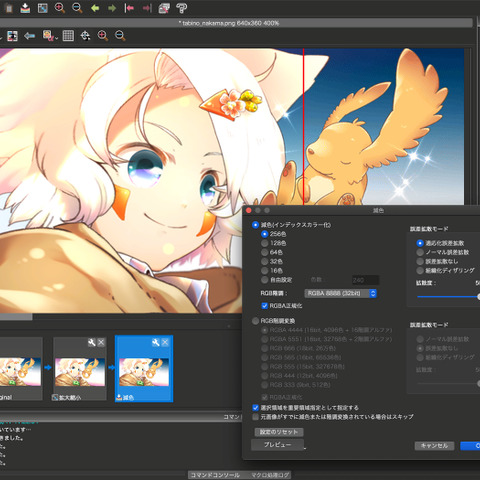Select ノーマル誤差拡散 in upper diffusion group

(420, 252)
